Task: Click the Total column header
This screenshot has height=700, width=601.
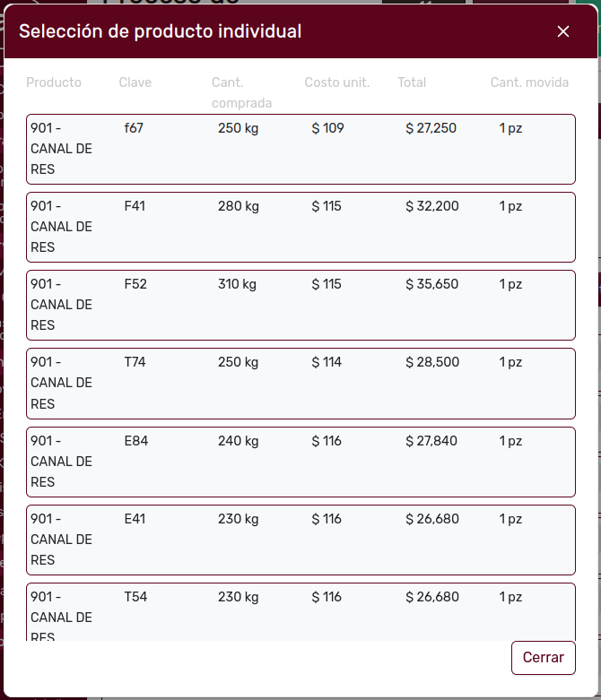Action: (x=412, y=82)
